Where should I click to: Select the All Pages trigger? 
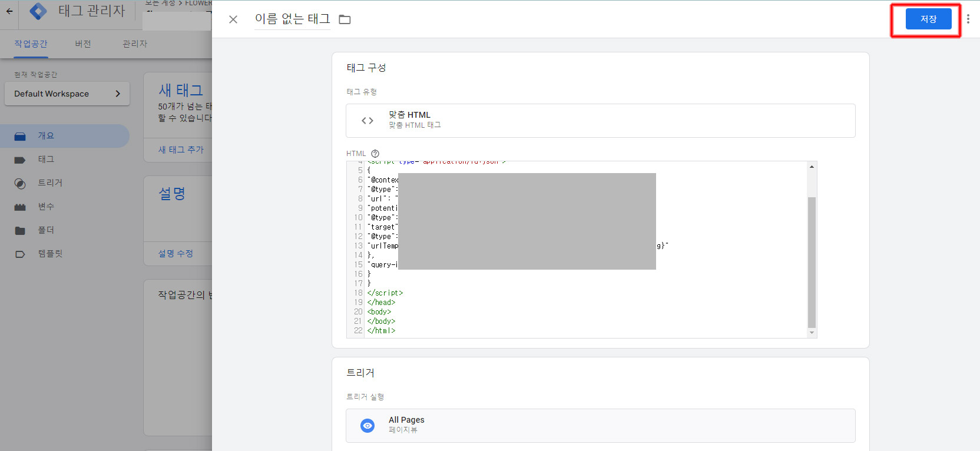601,426
